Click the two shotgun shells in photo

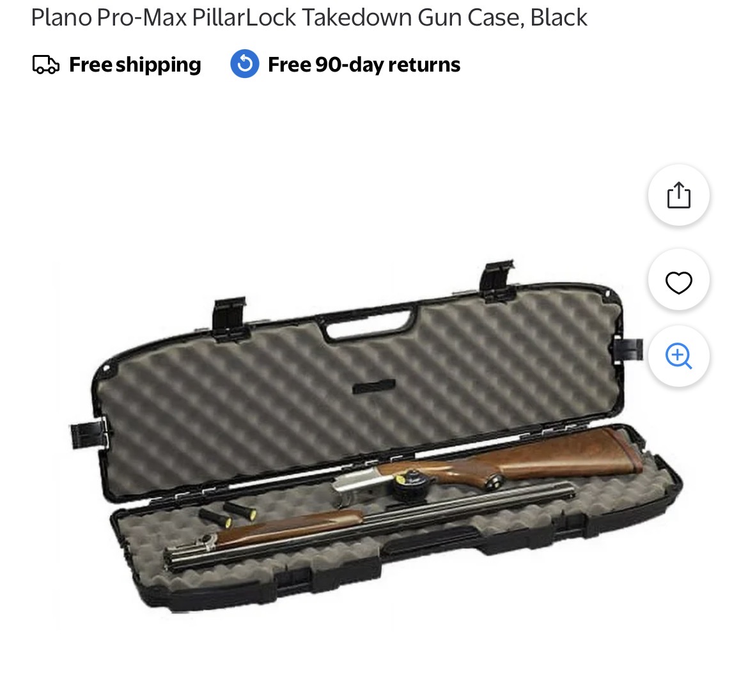click(228, 515)
